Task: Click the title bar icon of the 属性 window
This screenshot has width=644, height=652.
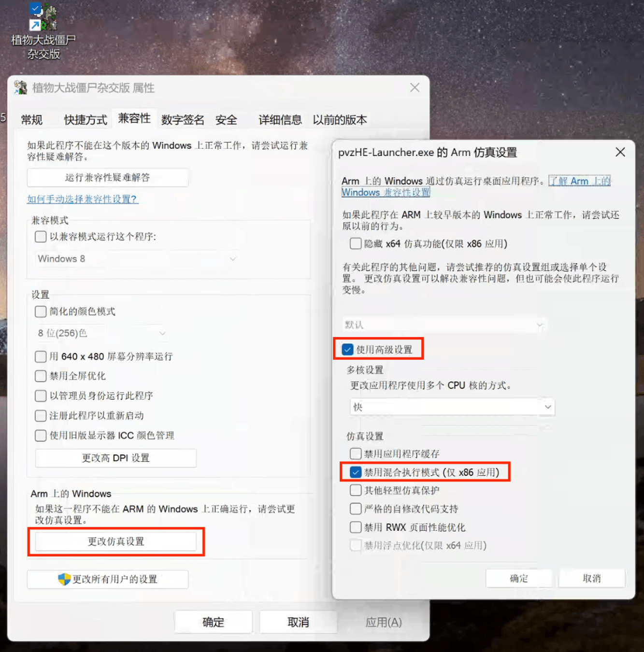Action: [x=21, y=87]
